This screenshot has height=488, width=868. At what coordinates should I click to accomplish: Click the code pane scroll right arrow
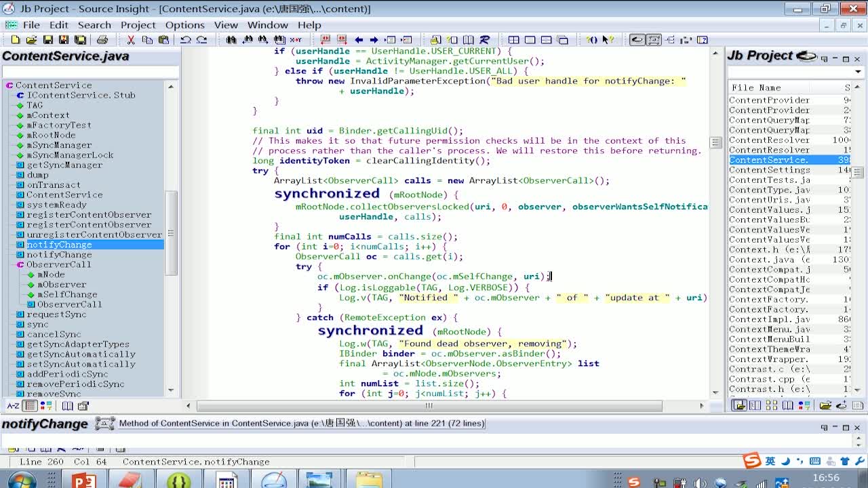702,406
